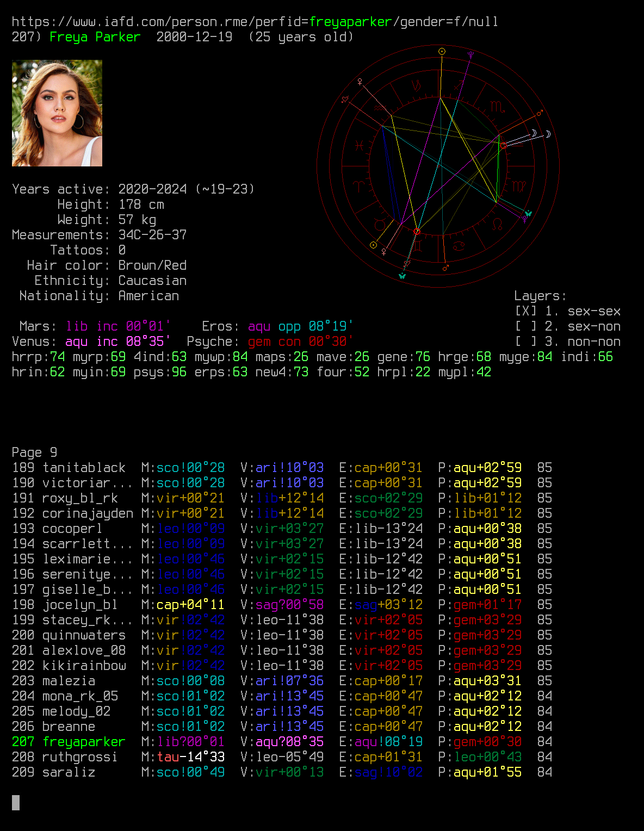Click the inner crescent Moon symbol
Viewport: 644px width, 831px height.
534,133
